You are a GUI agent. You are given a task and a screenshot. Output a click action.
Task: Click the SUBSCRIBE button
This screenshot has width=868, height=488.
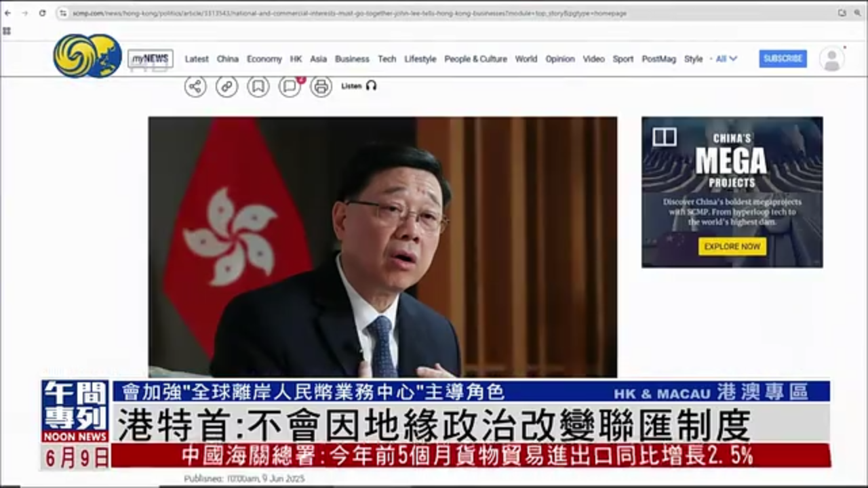coord(783,59)
